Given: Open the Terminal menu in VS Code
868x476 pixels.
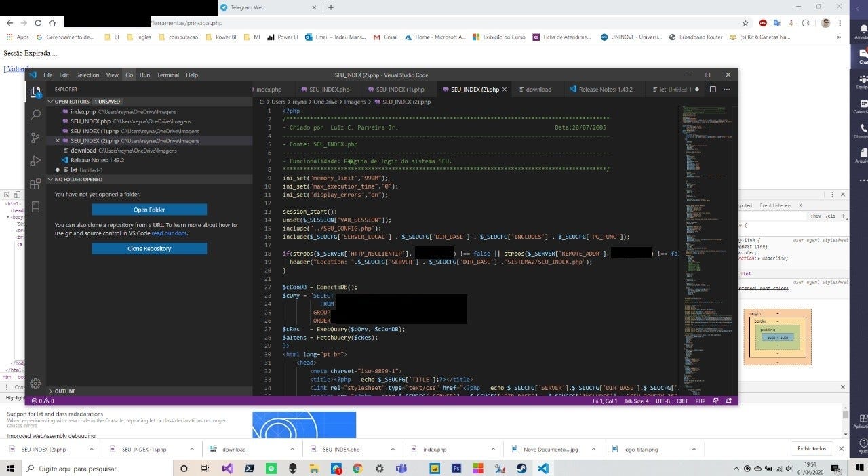Looking at the screenshot, I should (x=168, y=75).
